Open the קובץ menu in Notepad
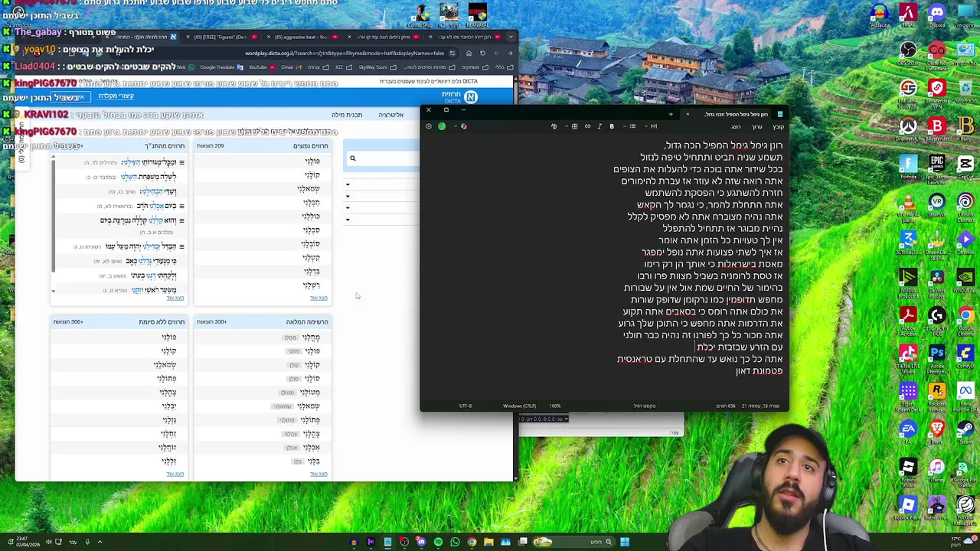The height and width of the screenshot is (551, 980). point(778,127)
